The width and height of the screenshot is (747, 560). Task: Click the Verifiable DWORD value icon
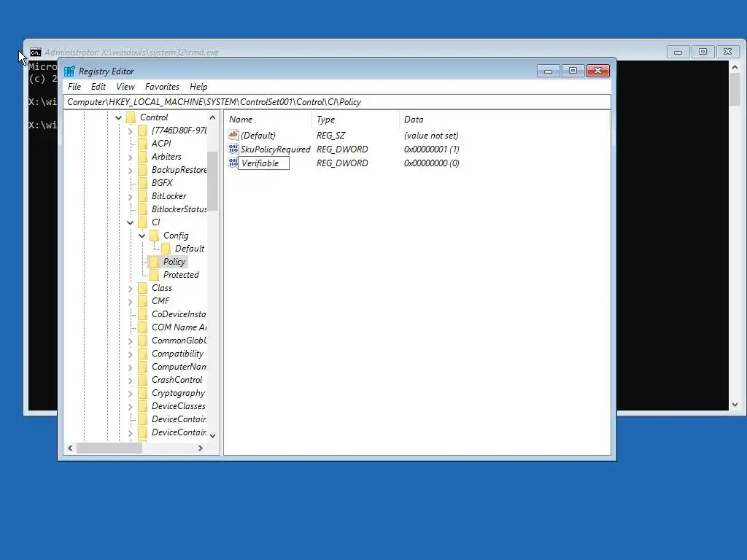click(233, 163)
